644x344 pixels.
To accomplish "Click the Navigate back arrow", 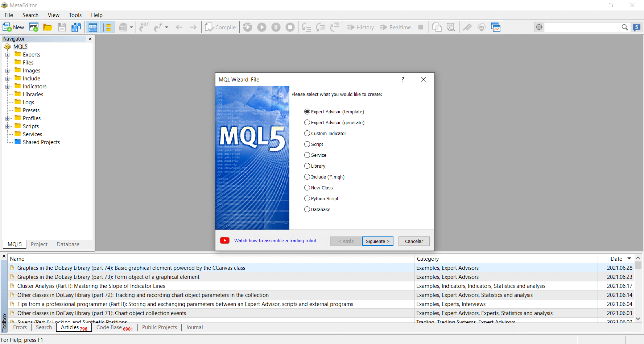I will pyautogui.click(x=179, y=27).
